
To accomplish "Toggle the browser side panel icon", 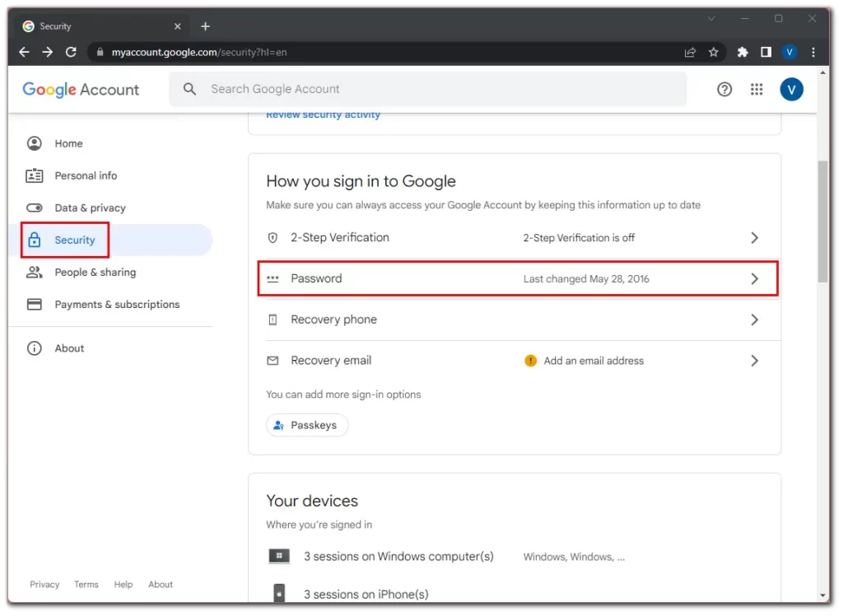I will click(x=766, y=52).
